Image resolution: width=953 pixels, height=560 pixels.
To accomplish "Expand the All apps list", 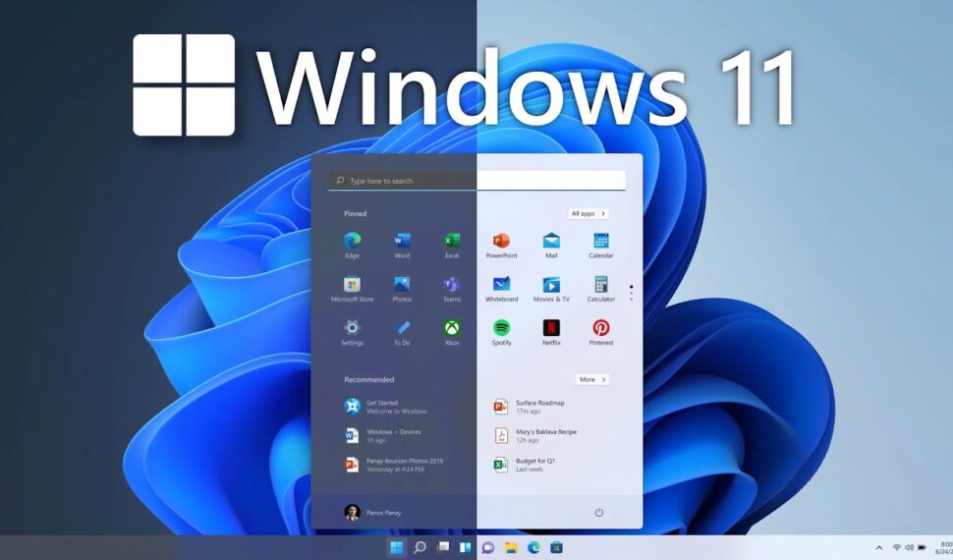I will click(589, 213).
